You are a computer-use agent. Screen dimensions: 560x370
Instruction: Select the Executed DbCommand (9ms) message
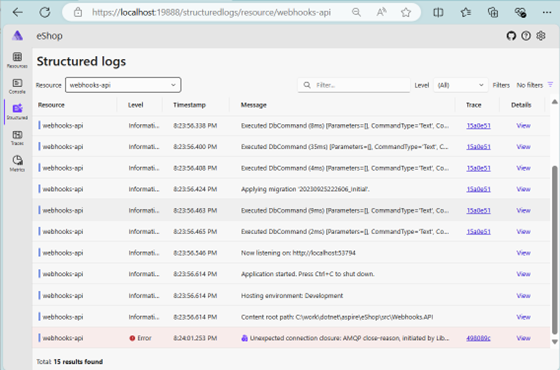345,211
